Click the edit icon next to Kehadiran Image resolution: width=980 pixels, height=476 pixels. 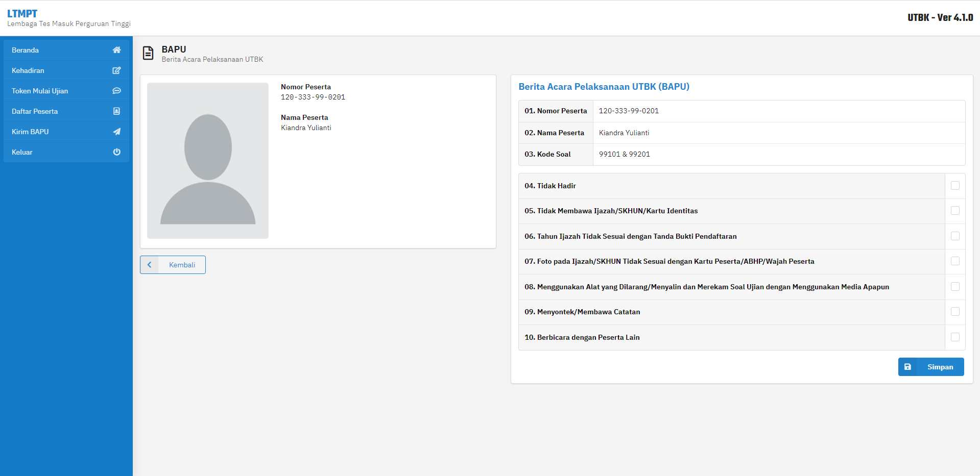point(116,70)
